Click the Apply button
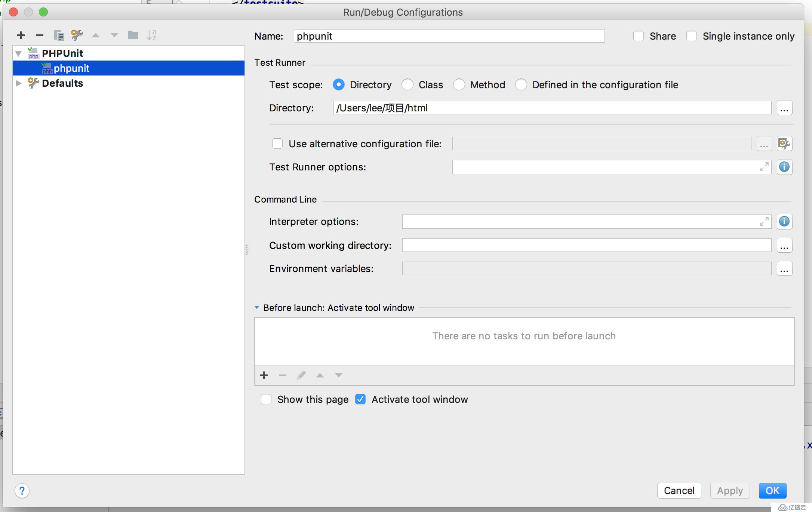This screenshot has height=512, width=812. click(730, 491)
